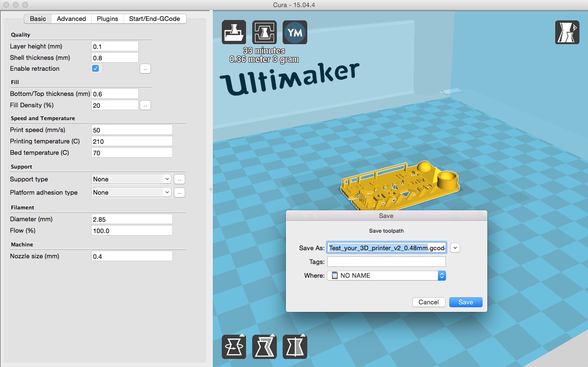Click the panel splitter handle
This screenshot has height=367, width=588.
point(210,189)
